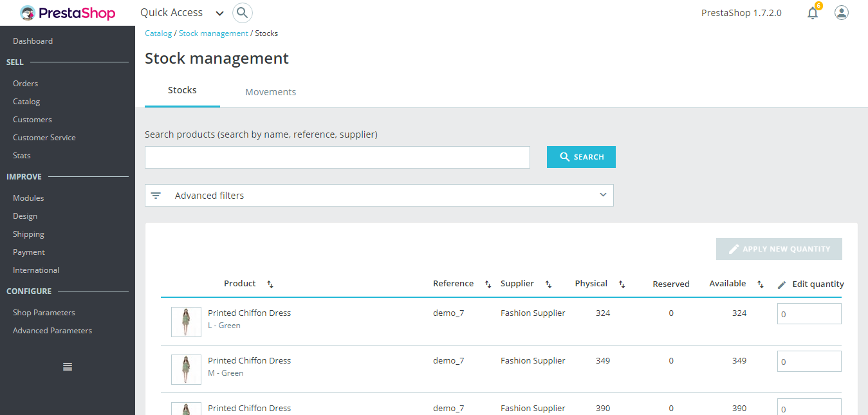Open the Quick Access dropdown
Screen dimensions: 868x415
(x=182, y=13)
